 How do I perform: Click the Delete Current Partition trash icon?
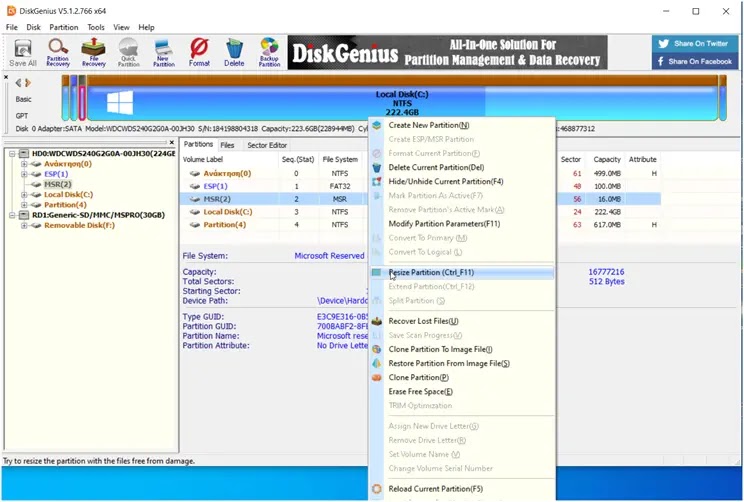[x=377, y=167]
